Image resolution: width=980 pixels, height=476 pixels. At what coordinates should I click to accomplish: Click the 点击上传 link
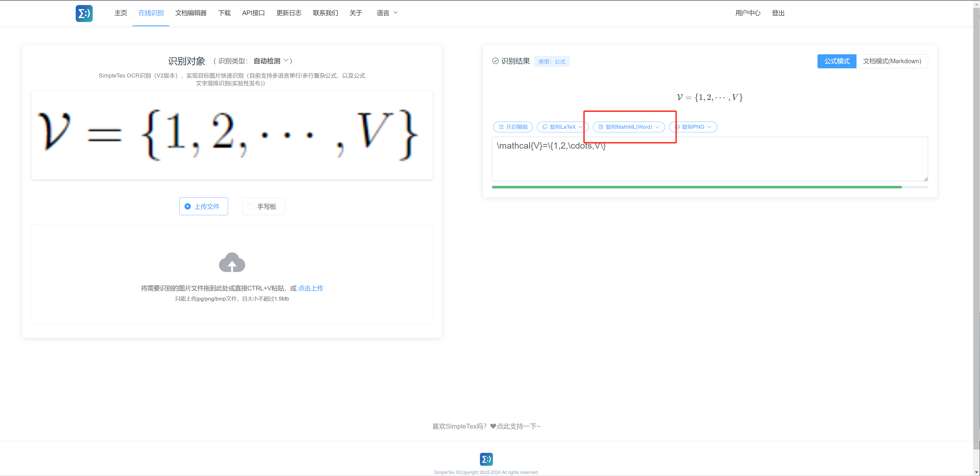tap(311, 288)
